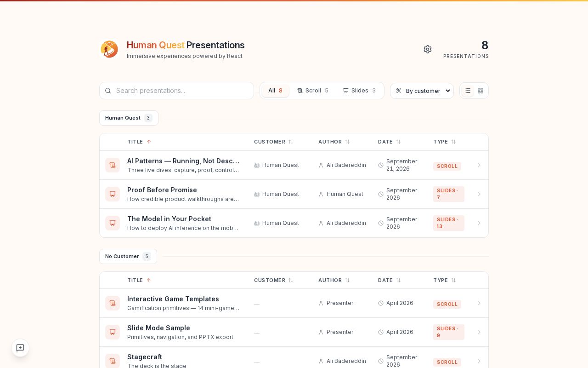
Task: Open Slide Mode Sample presentation
Action: 158,328
